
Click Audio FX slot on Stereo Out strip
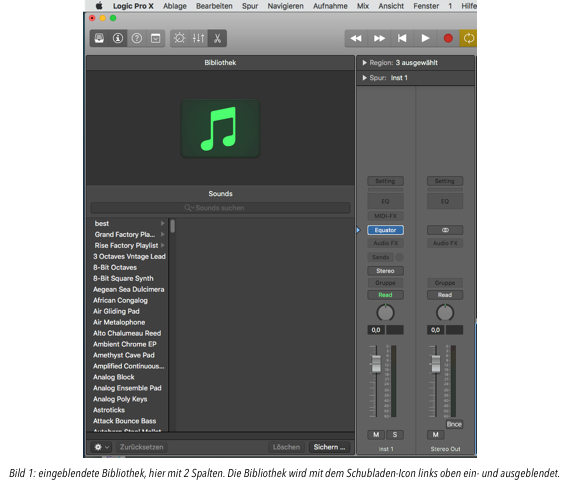click(x=445, y=243)
